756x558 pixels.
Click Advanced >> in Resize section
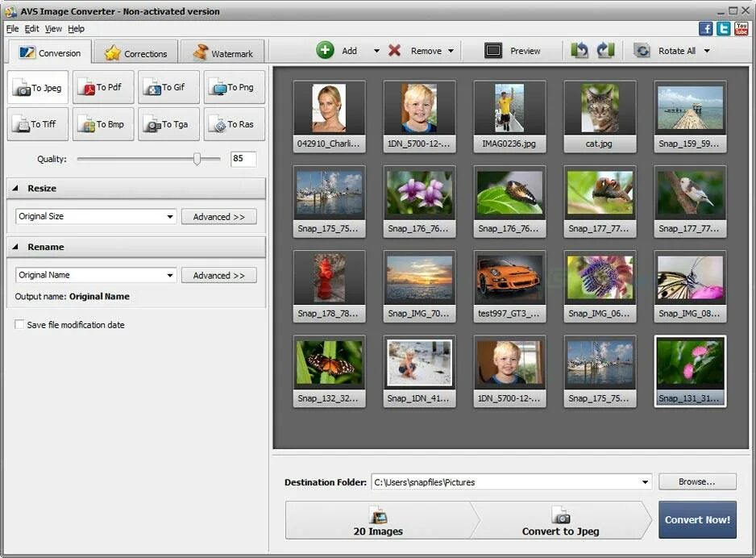[x=219, y=217]
